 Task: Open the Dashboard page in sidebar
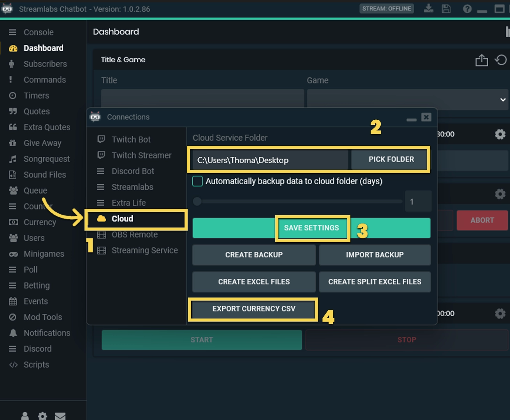[x=43, y=48]
